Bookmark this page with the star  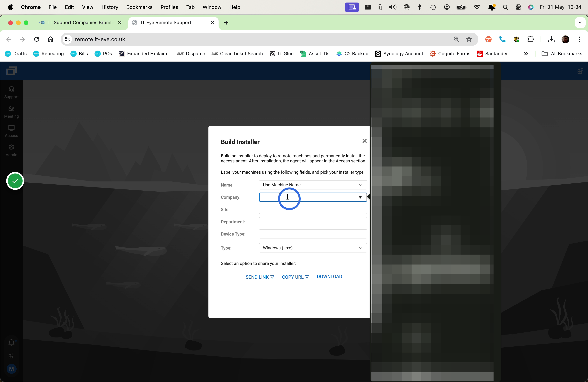click(469, 39)
